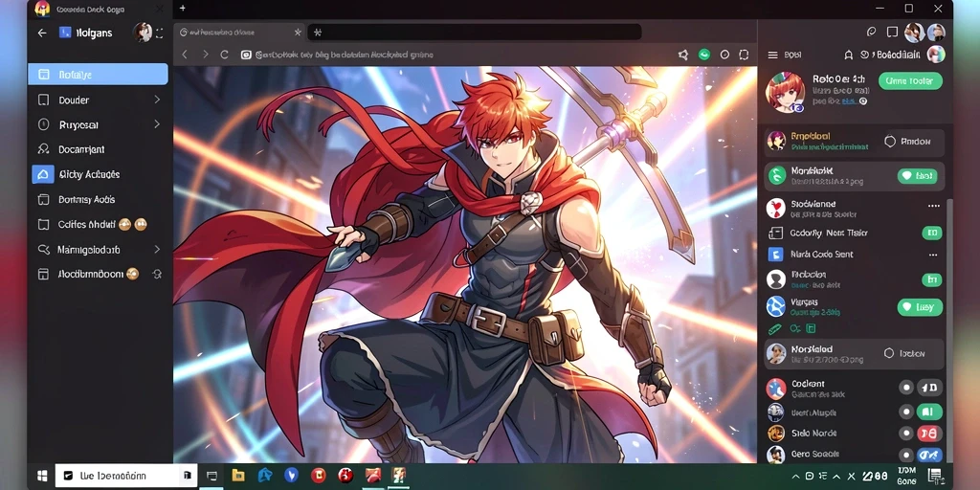Click the green Ume Tooter button
Viewport: 980px width, 490px height.
tap(910, 80)
